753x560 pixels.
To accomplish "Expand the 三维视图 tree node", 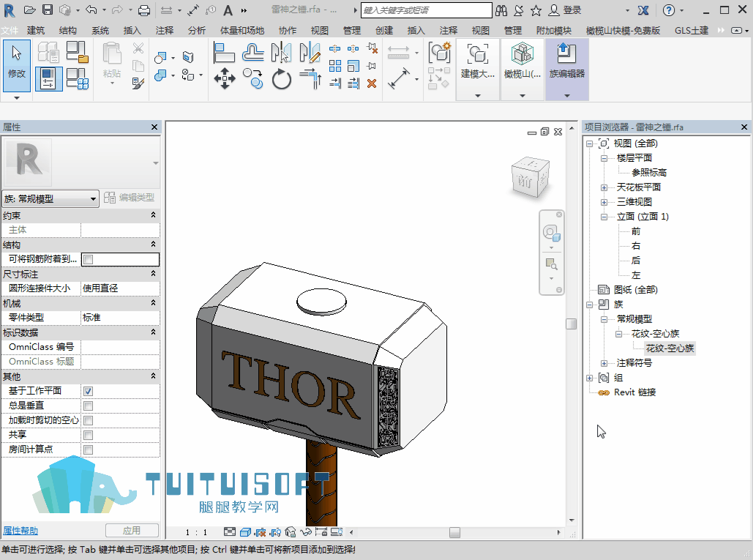I will (x=604, y=202).
